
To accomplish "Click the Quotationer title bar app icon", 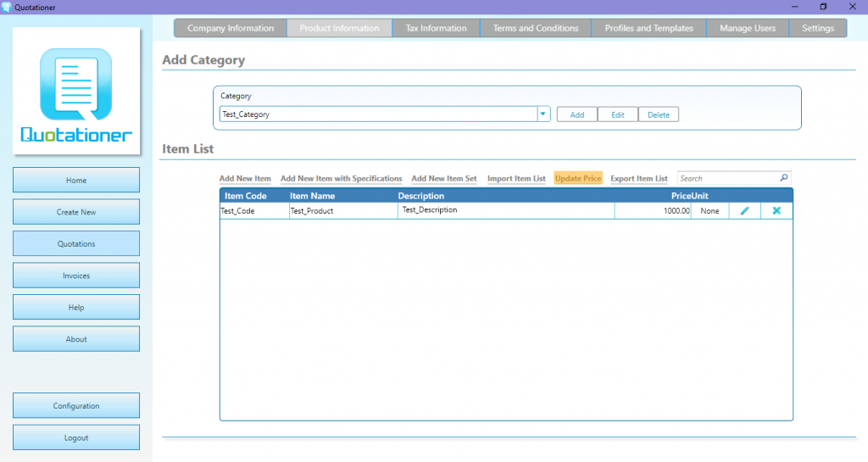I will coord(6,7).
